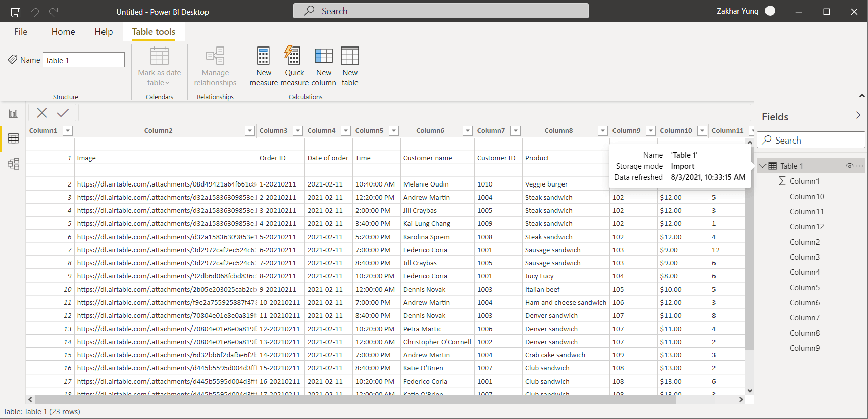This screenshot has height=419, width=868.
Task: Click the Undo arrow icon
Action: point(35,12)
